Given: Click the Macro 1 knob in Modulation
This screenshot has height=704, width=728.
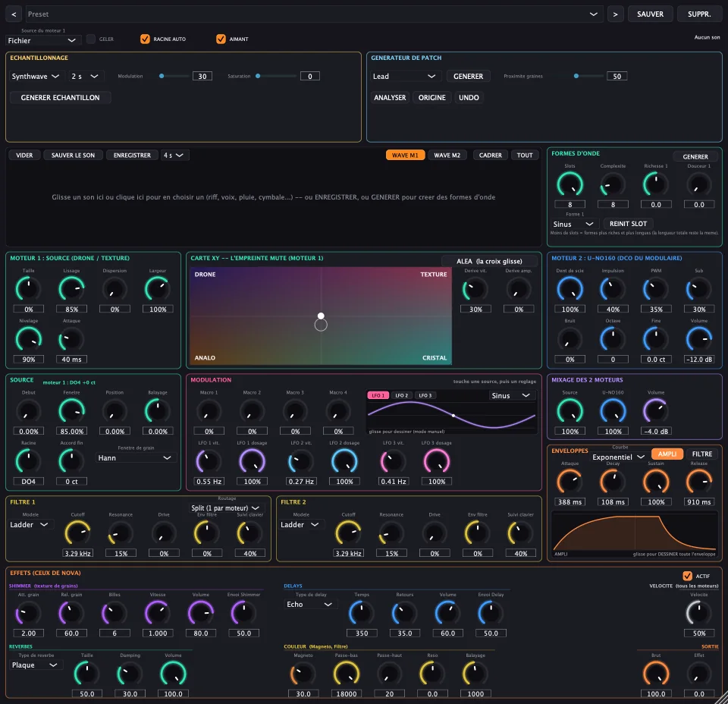Looking at the screenshot, I should 209,411.
